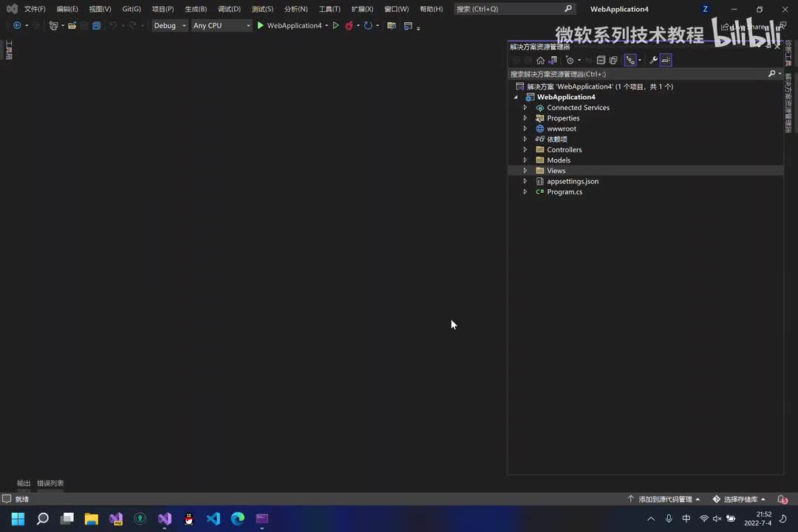Image resolution: width=798 pixels, height=532 pixels.
Task: Open the 视图(V) menu
Action: click(100, 9)
